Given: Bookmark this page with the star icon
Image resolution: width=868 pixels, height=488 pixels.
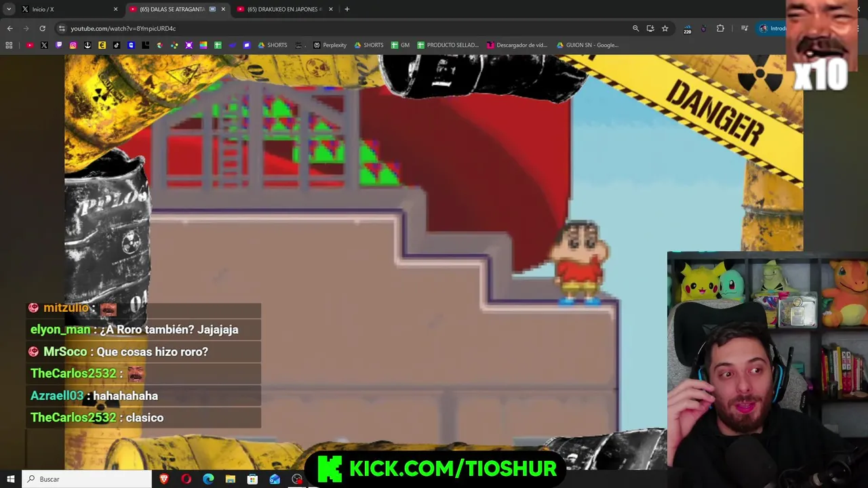Looking at the screenshot, I should pyautogui.click(x=665, y=28).
